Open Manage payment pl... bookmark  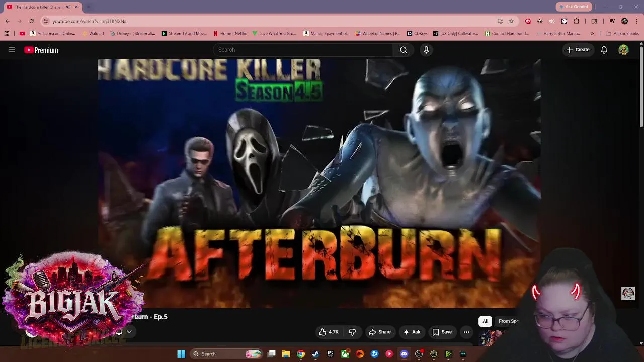click(x=326, y=34)
